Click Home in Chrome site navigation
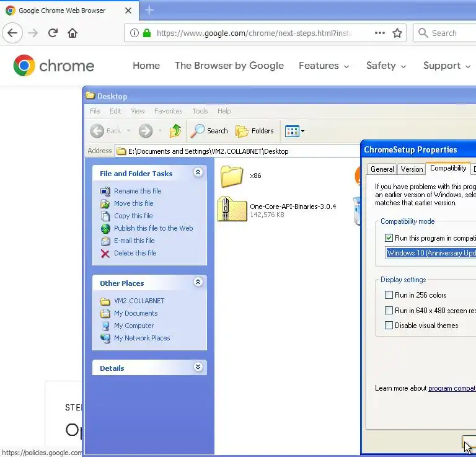 146,66
